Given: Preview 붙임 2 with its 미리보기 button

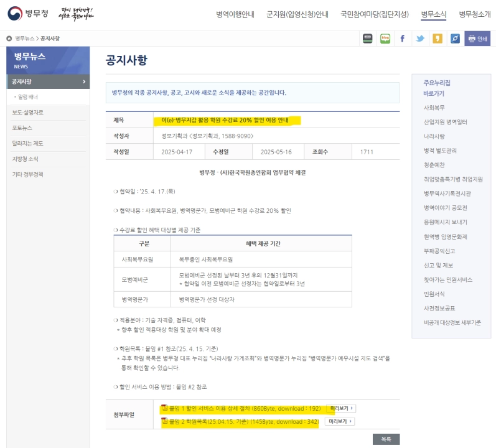Looking at the screenshot, I should coord(340,421).
